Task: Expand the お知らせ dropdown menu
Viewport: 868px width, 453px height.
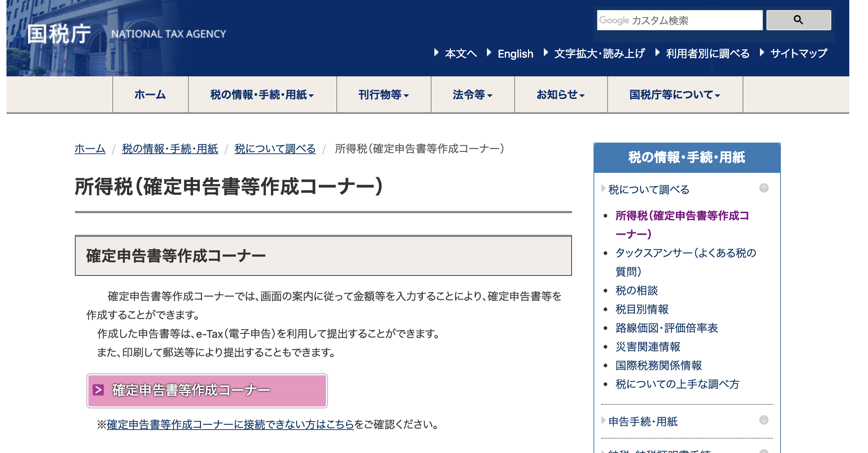Action: [x=561, y=95]
